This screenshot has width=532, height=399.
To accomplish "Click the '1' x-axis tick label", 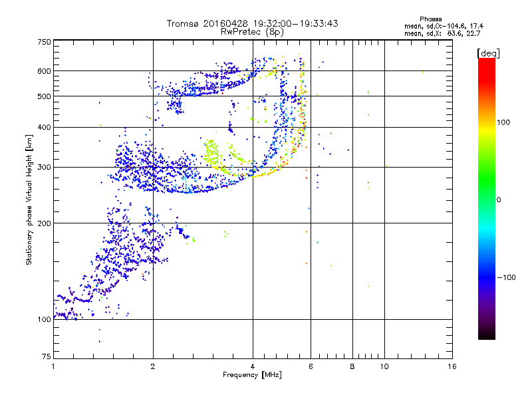I will point(53,366).
